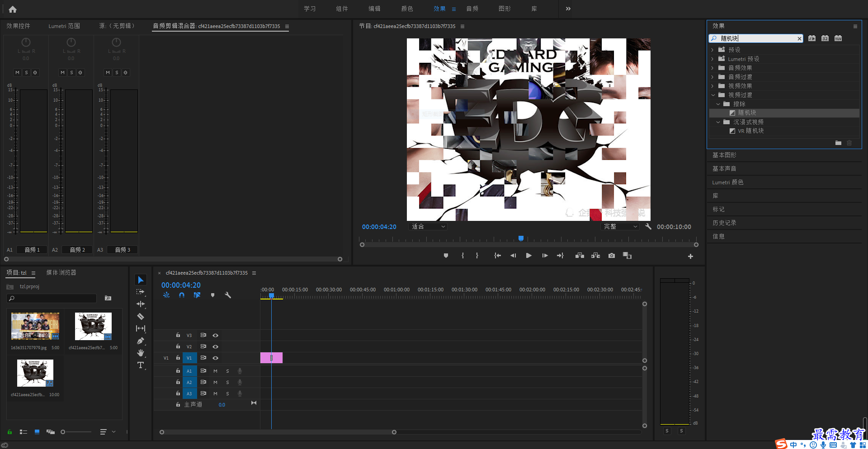Click the Extract button in program monitor
Screen dimensions: 868x449
tap(596, 256)
